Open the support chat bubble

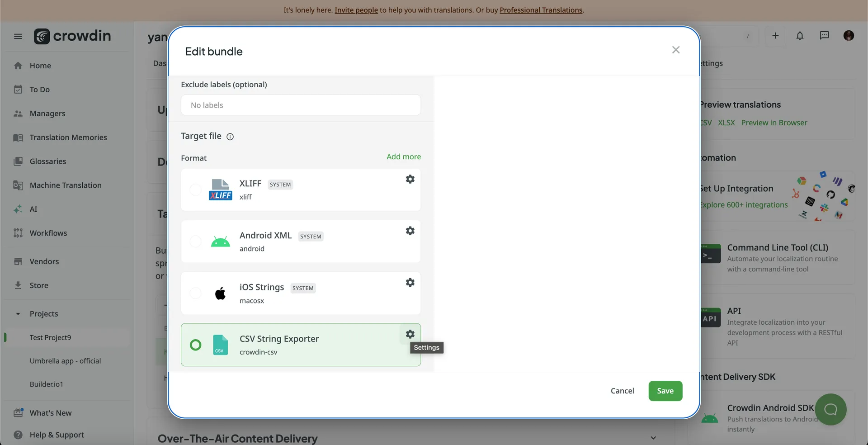tap(830, 409)
